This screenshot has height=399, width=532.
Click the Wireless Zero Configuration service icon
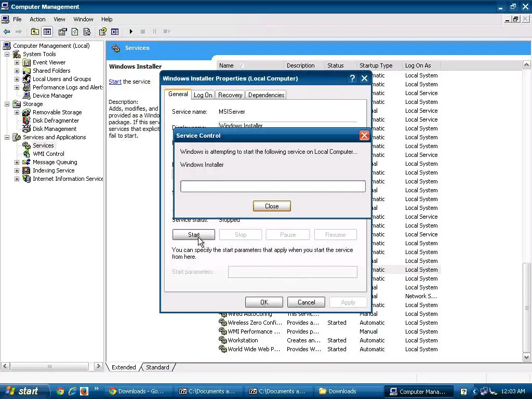coord(222,322)
